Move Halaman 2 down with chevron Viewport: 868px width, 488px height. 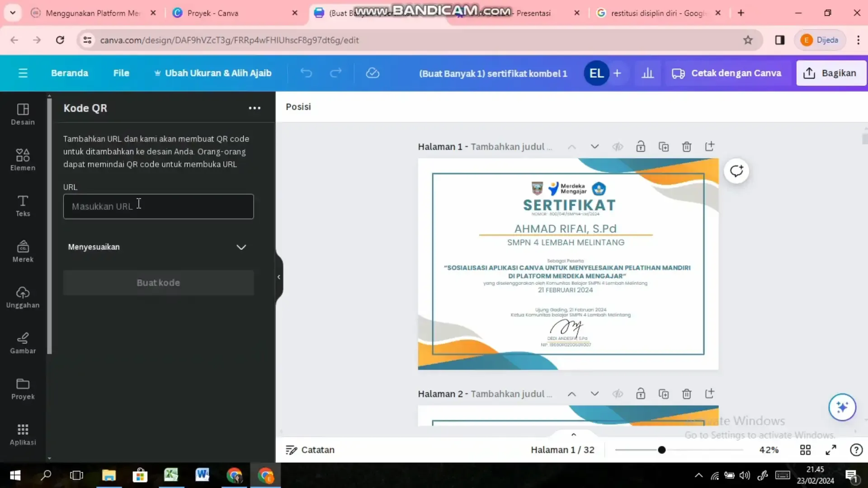(594, 394)
